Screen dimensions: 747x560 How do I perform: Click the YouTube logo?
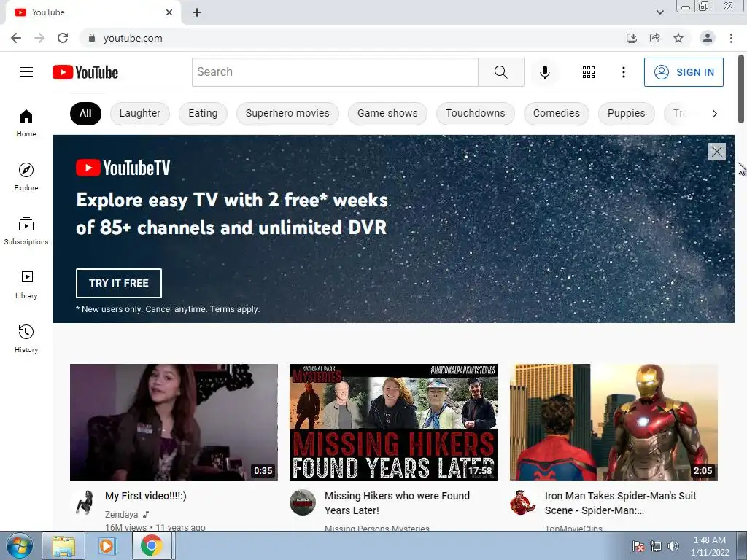click(85, 72)
